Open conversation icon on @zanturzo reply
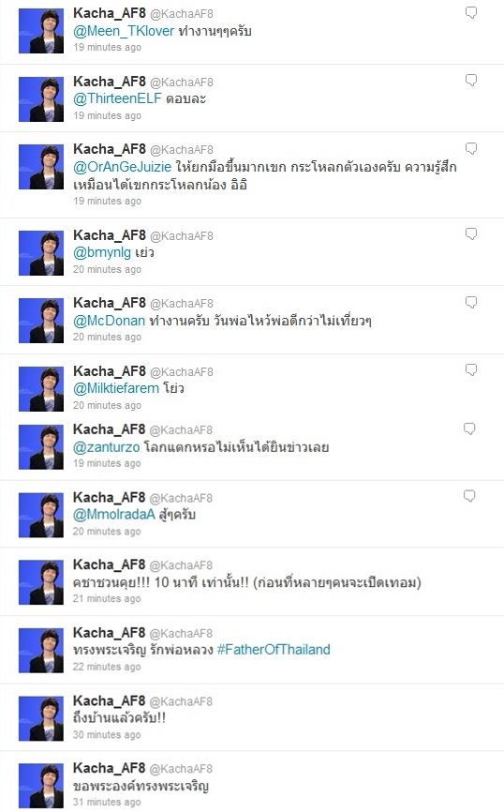The height and width of the screenshot is (812, 504). click(x=469, y=429)
